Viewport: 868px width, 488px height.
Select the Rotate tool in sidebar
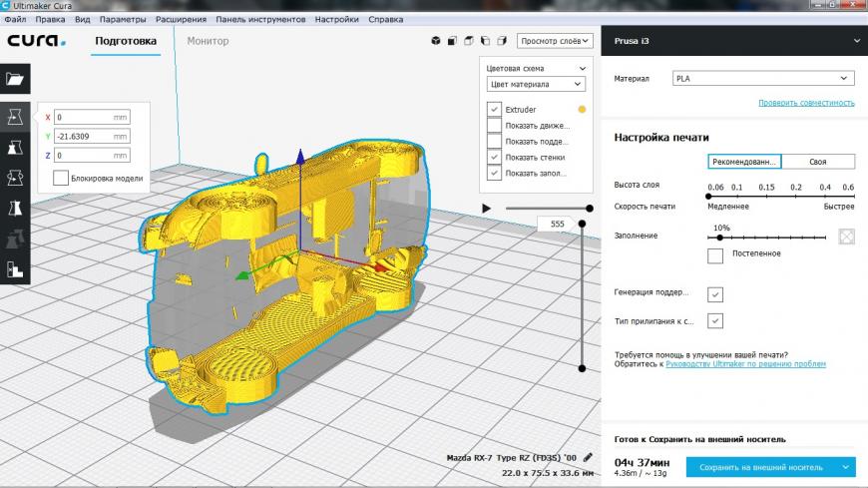pyautogui.click(x=15, y=178)
